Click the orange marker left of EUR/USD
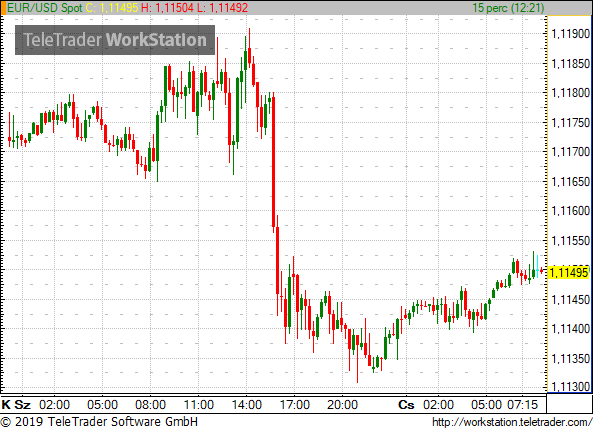593x431 pixels. [x=3, y=8]
